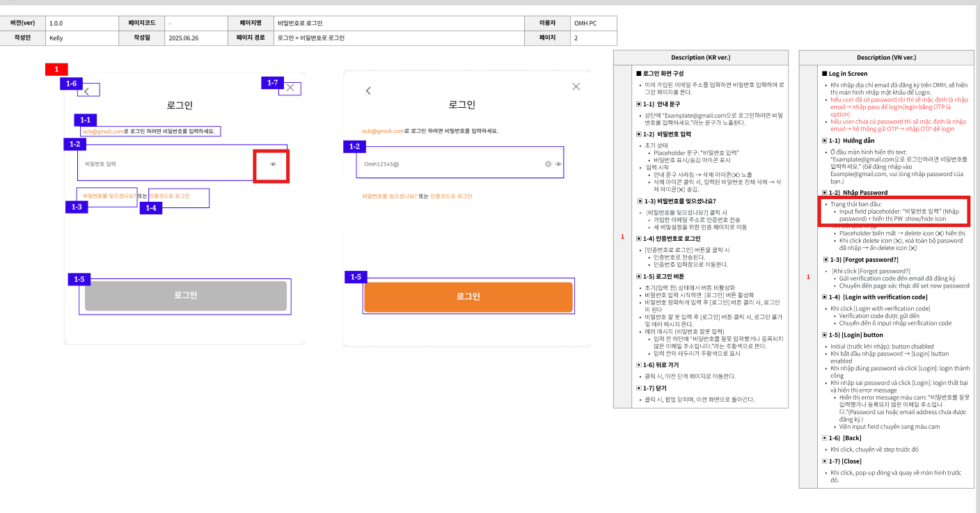Open 비밀번호를 잊으셨나요? link in right mockup
980x513 pixels.
coord(389,196)
